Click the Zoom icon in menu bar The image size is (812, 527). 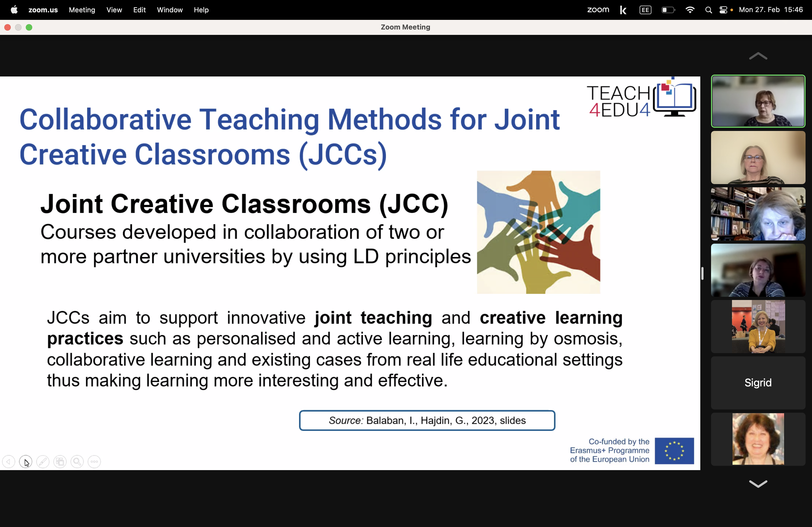tap(598, 10)
